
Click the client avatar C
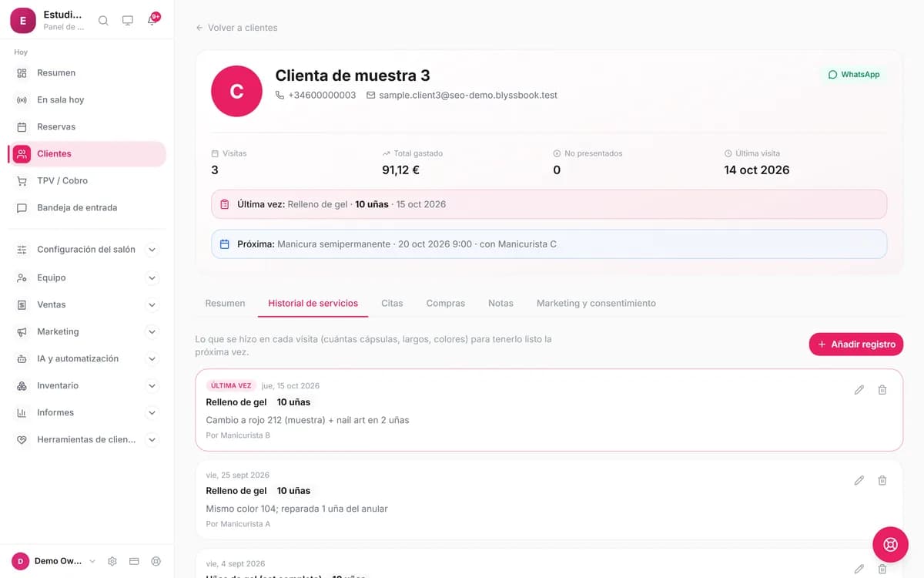coord(236,91)
